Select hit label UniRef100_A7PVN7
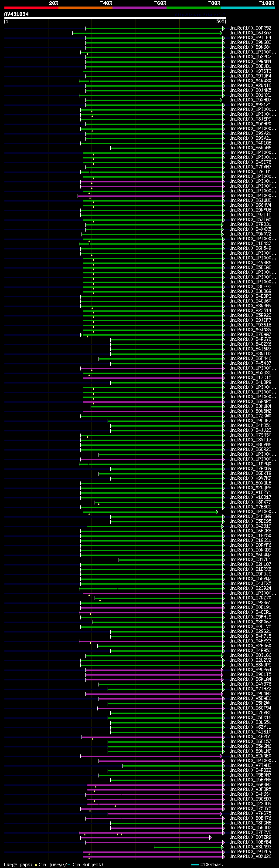Screen dimensions: 279x868 [250, 167]
